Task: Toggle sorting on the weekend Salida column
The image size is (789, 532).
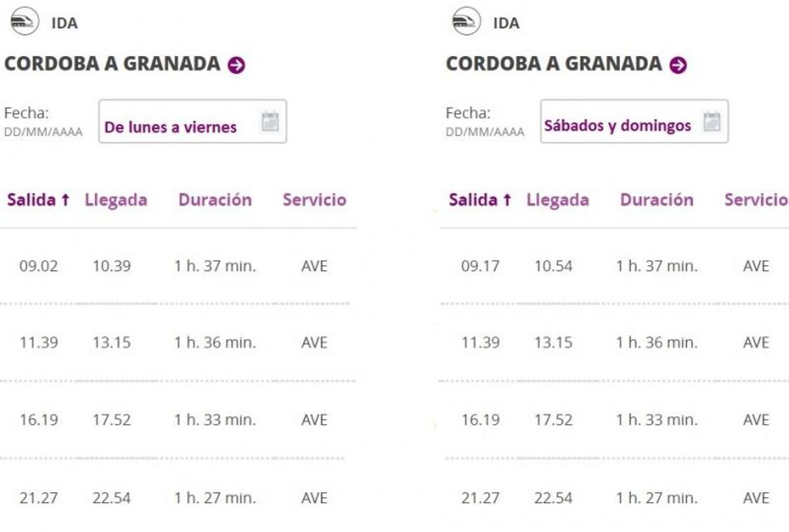Action: pyautogui.click(x=478, y=199)
